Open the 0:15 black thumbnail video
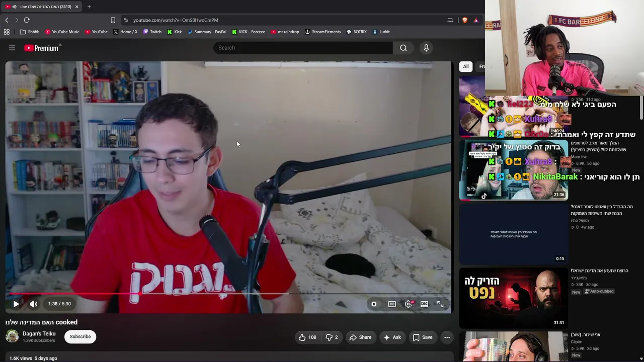 tap(513, 234)
